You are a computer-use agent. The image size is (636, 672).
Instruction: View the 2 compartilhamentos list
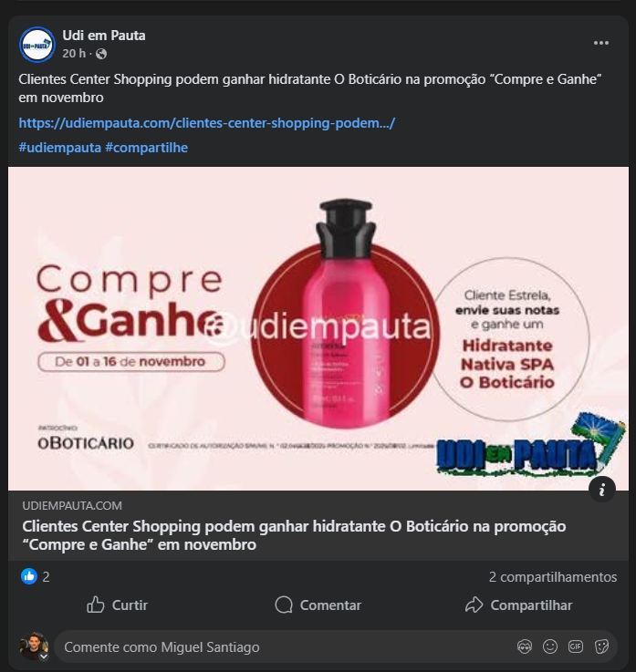553,577
